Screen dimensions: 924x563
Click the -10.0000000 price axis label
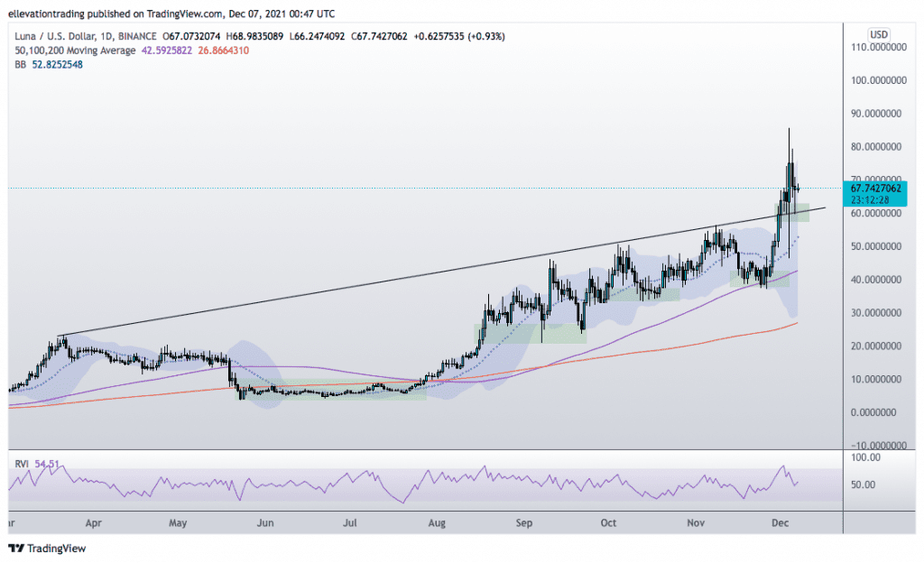pyautogui.click(x=877, y=445)
